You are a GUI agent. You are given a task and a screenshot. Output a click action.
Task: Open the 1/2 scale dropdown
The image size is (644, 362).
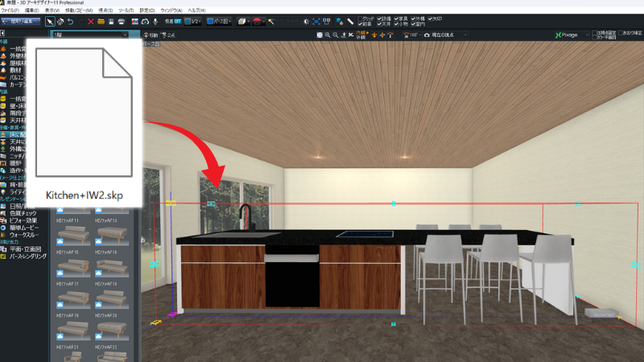point(192,22)
